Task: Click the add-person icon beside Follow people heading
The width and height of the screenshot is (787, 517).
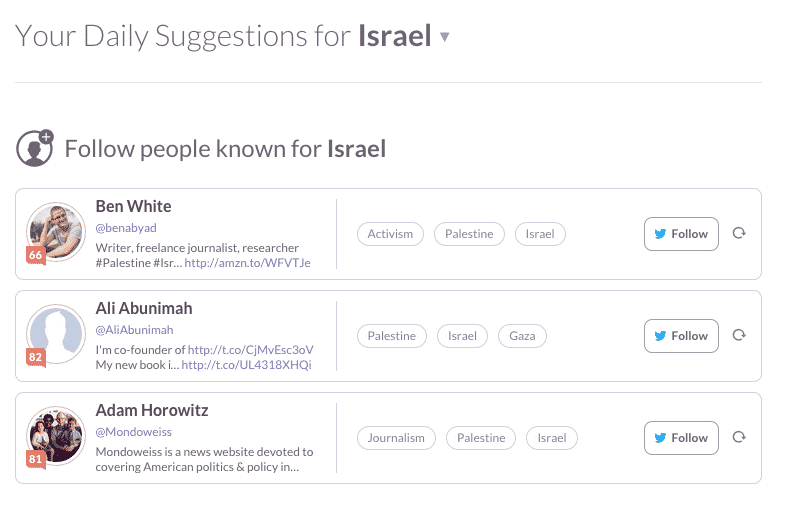Action: 35,149
